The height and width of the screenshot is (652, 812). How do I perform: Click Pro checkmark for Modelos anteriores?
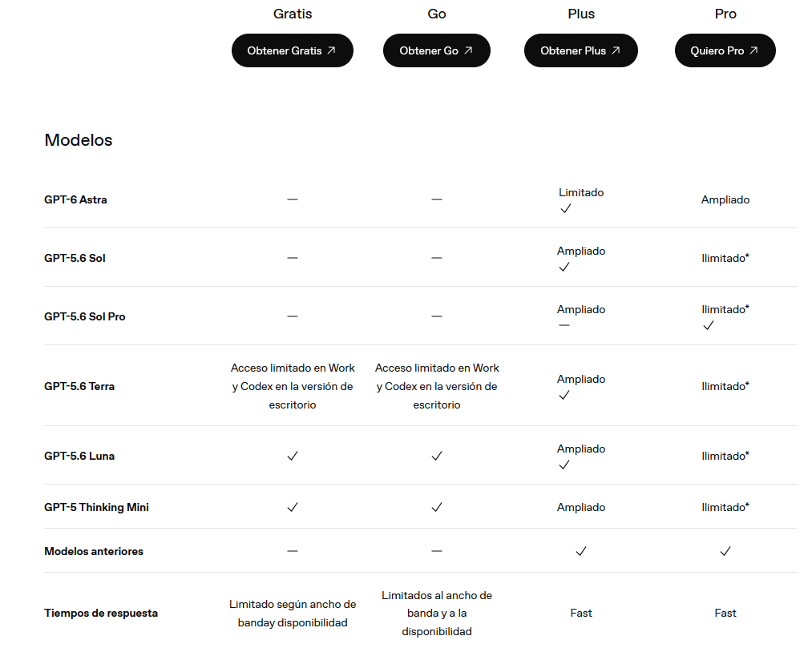pyautogui.click(x=725, y=551)
